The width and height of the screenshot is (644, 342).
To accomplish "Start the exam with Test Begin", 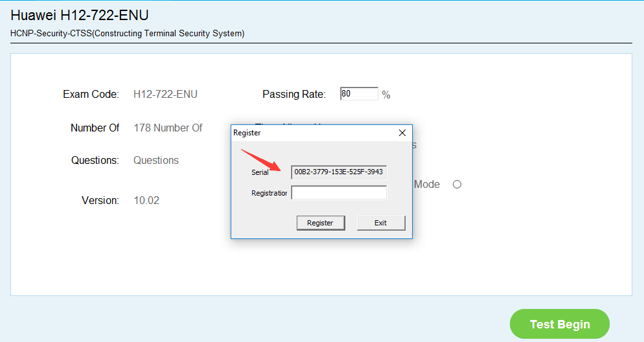I will click(x=559, y=324).
